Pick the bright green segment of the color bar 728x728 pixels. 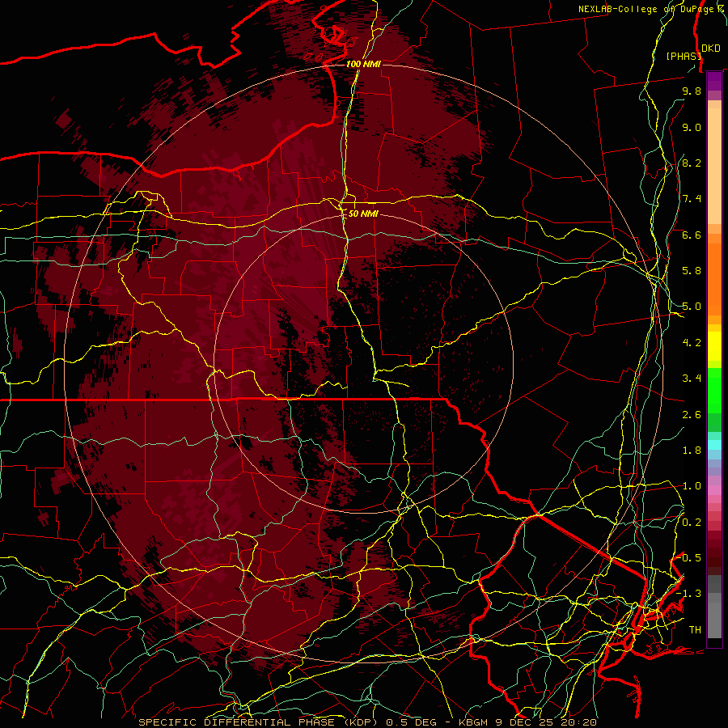coord(714,390)
